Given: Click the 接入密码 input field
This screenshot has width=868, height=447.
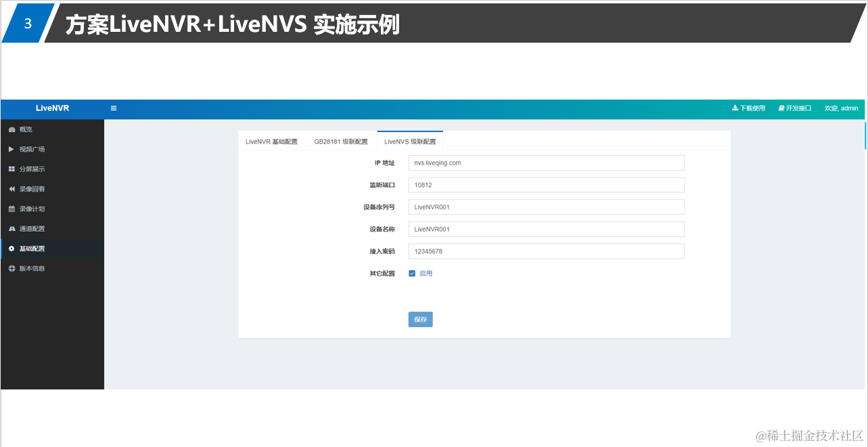Looking at the screenshot, I should pyautogui.click(x=547, y=251).
